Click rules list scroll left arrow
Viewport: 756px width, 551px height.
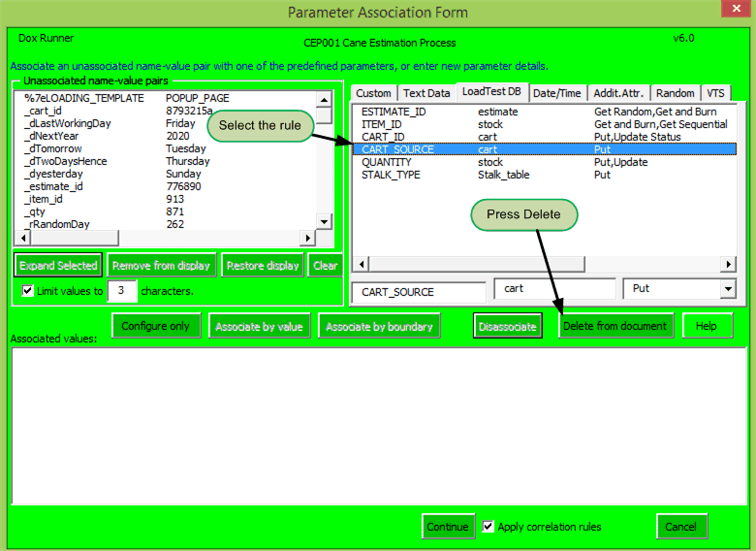[362, 264]
